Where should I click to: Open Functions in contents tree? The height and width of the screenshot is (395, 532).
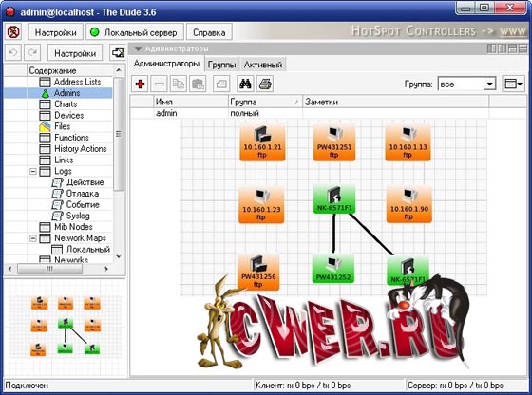tap(71, 138)
